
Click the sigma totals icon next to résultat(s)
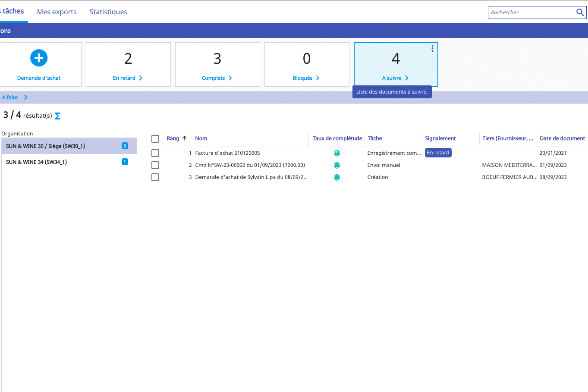click(x=57, y=116)
